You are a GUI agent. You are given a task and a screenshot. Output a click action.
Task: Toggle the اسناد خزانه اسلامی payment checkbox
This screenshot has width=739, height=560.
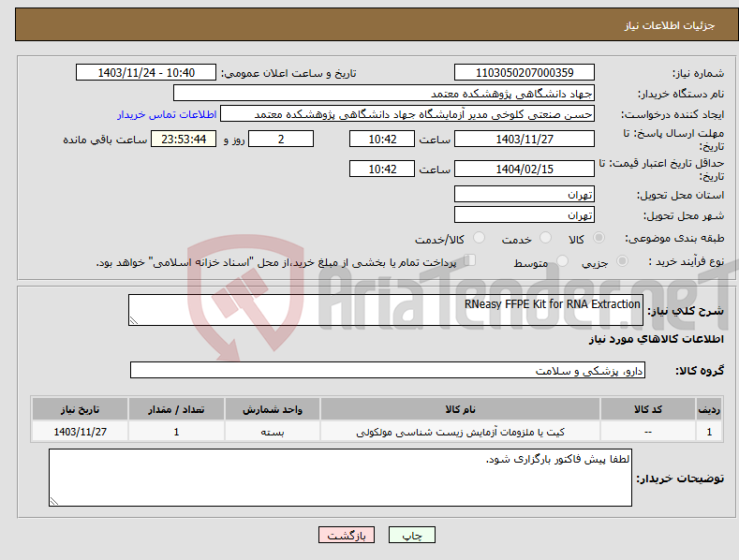click(469, 260)
